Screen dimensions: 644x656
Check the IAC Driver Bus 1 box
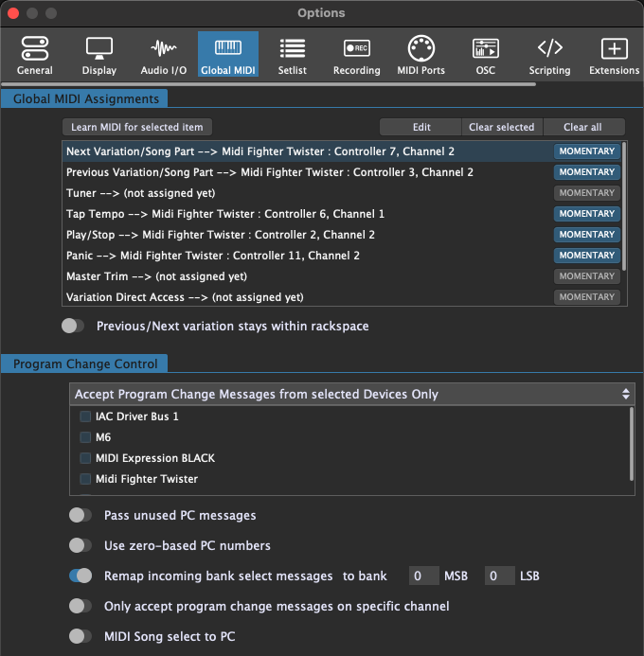click(x=86, y=417)
